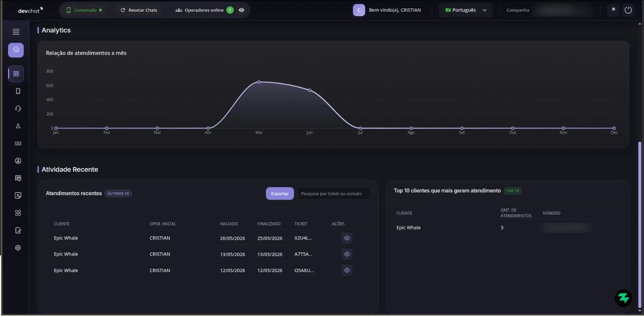Open the Campanha selector field
Viewport: 644px width, 316px height.
point(563,10)
